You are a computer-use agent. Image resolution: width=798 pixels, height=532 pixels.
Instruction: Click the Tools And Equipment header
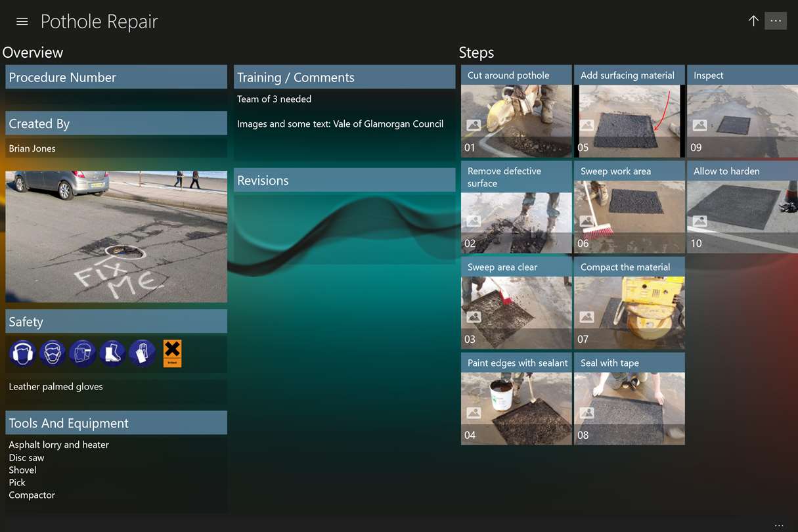(x=116, y=423)
